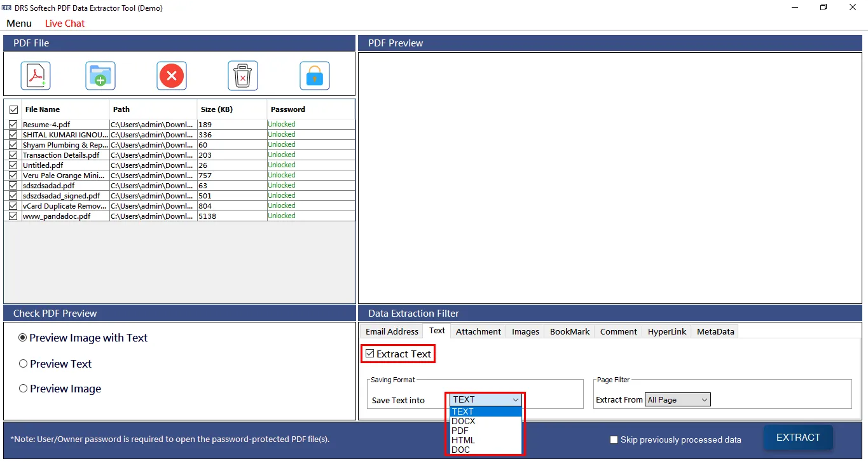
Task: Click the size value 5138
Action: (x=207, y=216)
